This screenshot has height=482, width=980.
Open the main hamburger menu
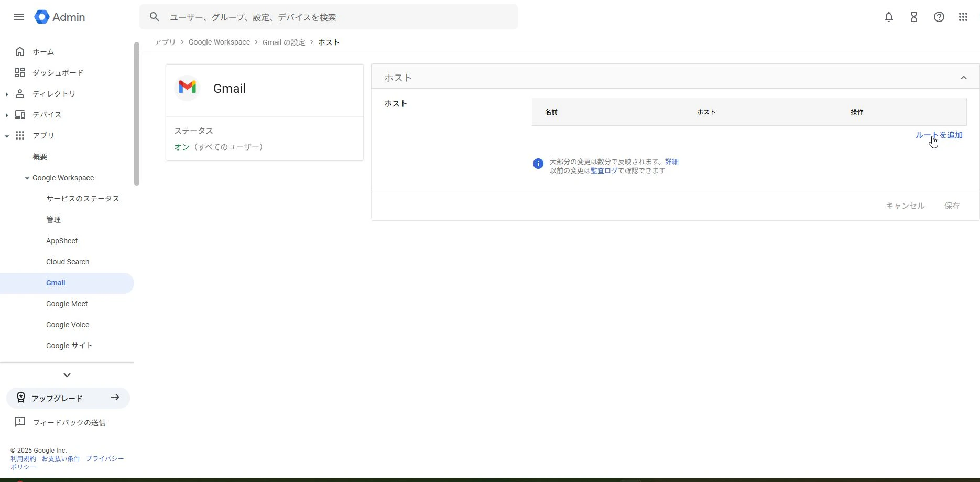pos(19,17)
